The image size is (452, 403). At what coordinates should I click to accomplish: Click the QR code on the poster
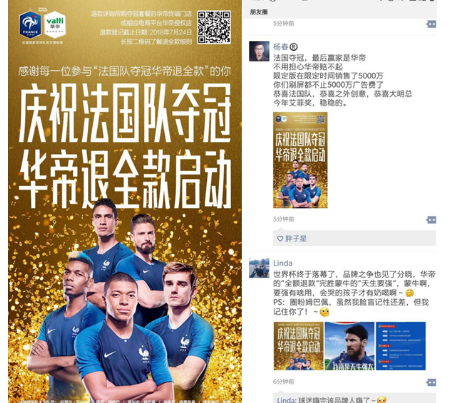tap(214, 27)
